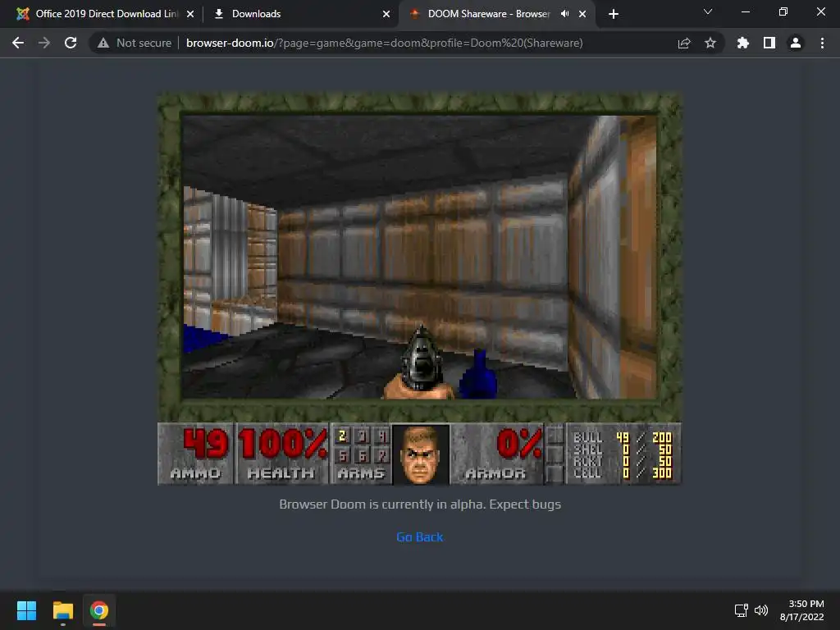Mute audio on DOOM tab
Image resolution: width=840 pixels, height=630 pixels.
point(564,13)
